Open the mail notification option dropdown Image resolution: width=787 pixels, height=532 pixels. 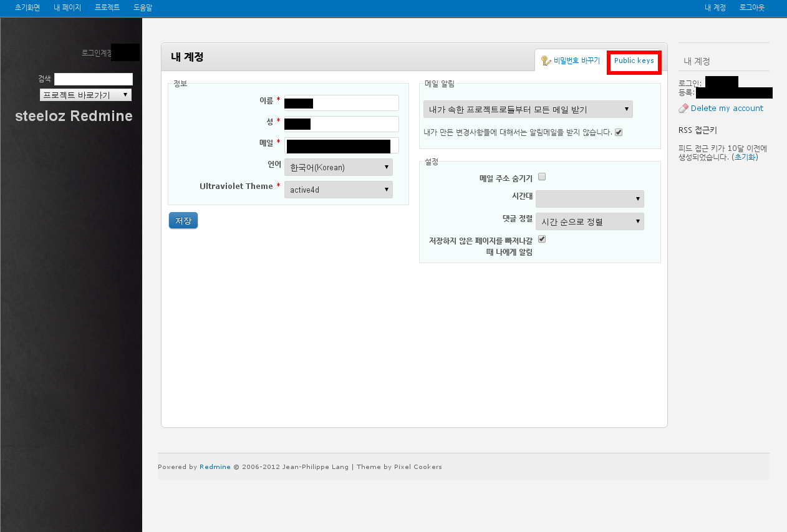click(528, 109)
